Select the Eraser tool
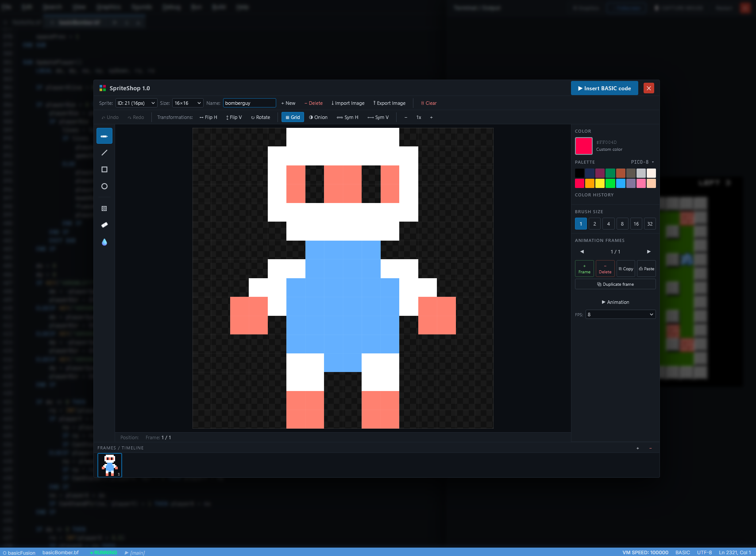 point(104,225)
